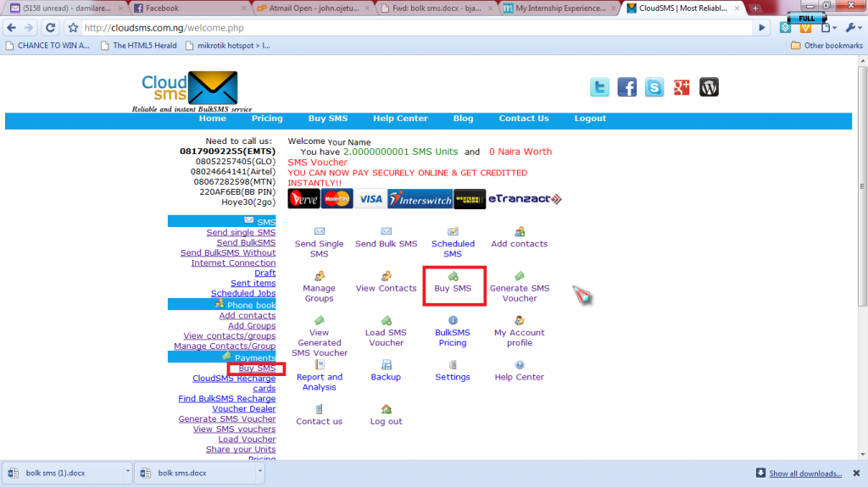Open Other bookmarks folder
This screenshot has width=868, height=487.
(826, 46)
